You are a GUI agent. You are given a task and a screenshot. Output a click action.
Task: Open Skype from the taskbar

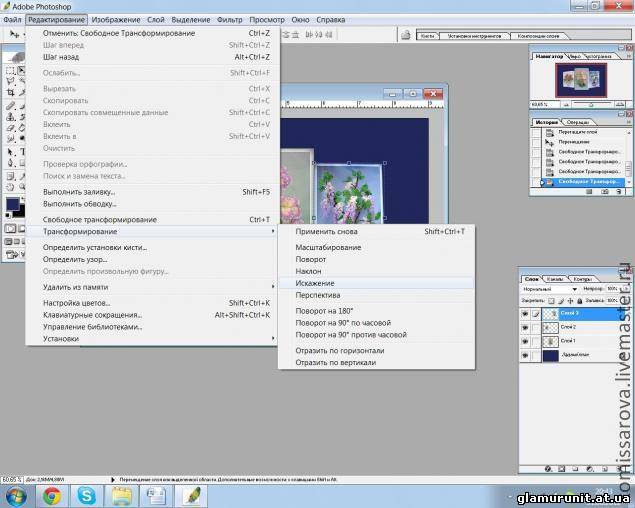86,495
